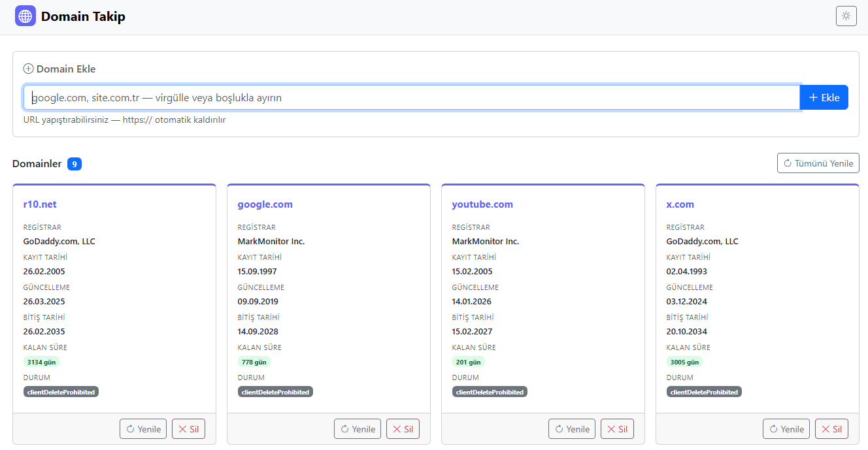868x450 pixels.
Task: Click the update date 03.12.2024
Action: point(687,301)
